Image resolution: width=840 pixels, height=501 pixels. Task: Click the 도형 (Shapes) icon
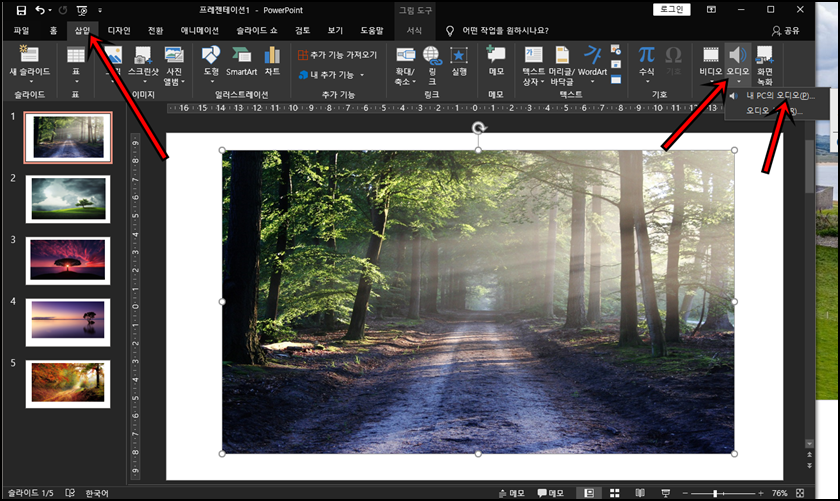point(211,55)
